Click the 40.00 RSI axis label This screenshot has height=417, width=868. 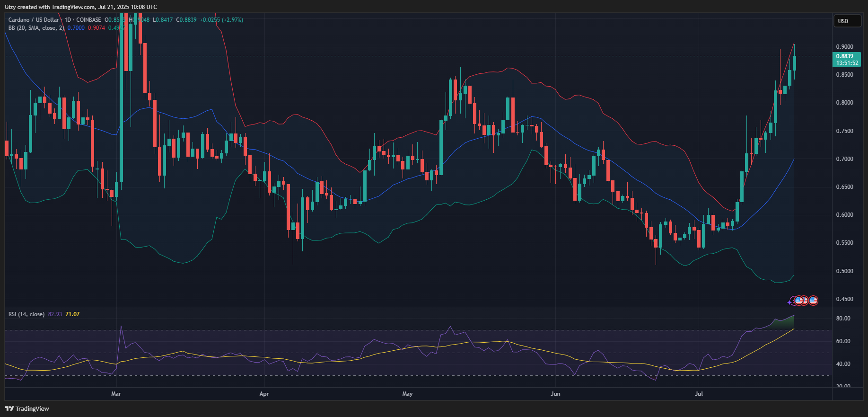click(843, 364)
